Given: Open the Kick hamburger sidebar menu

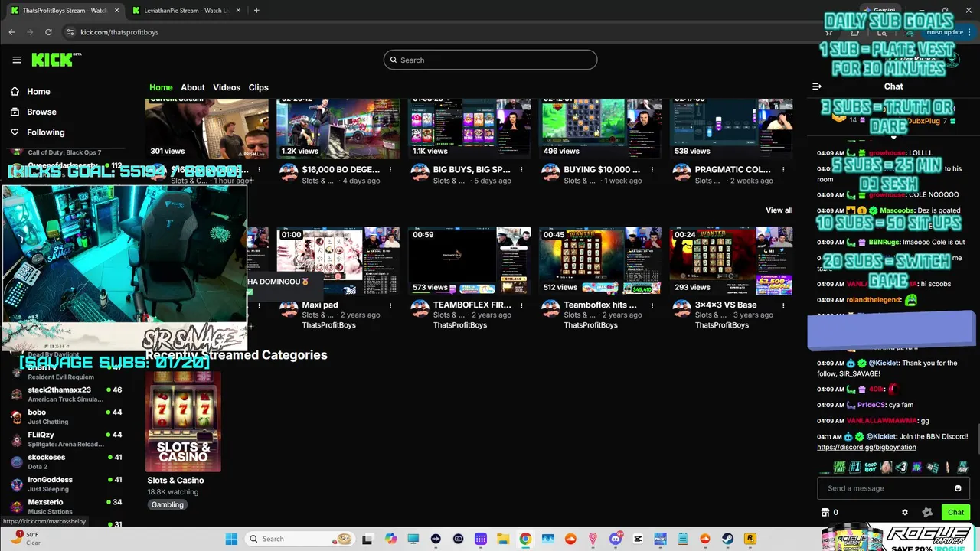Looking at the screenshot, I should point(17,60).
